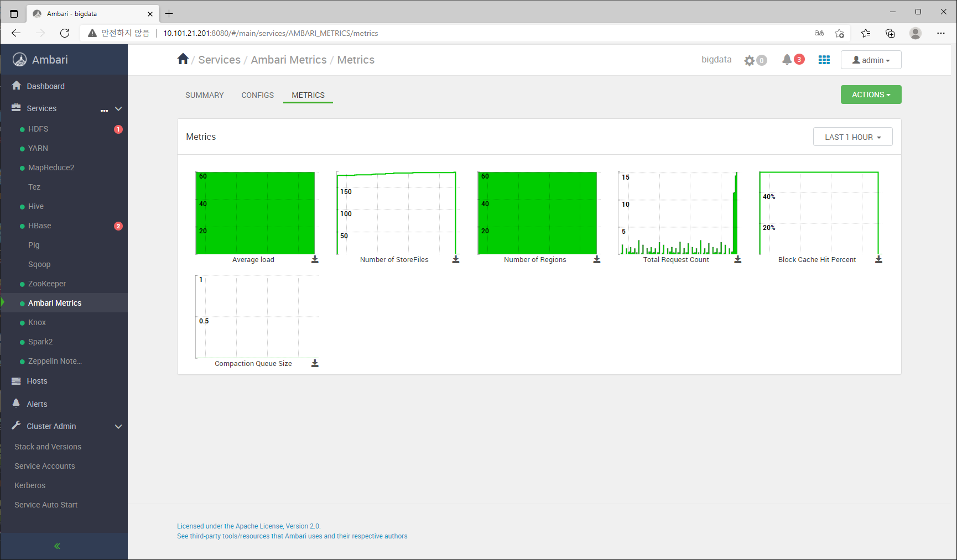This screenshot has height=560, width=957.
Task: Open the MapReduce2 service
Action: click(51, 168)
